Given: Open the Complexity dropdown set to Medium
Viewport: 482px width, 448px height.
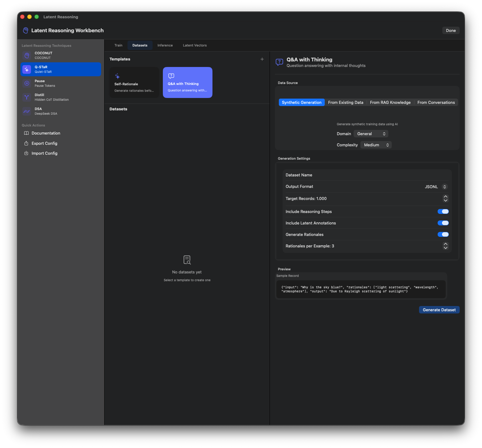Looking at the screenshot, I should tap(376, 145).
